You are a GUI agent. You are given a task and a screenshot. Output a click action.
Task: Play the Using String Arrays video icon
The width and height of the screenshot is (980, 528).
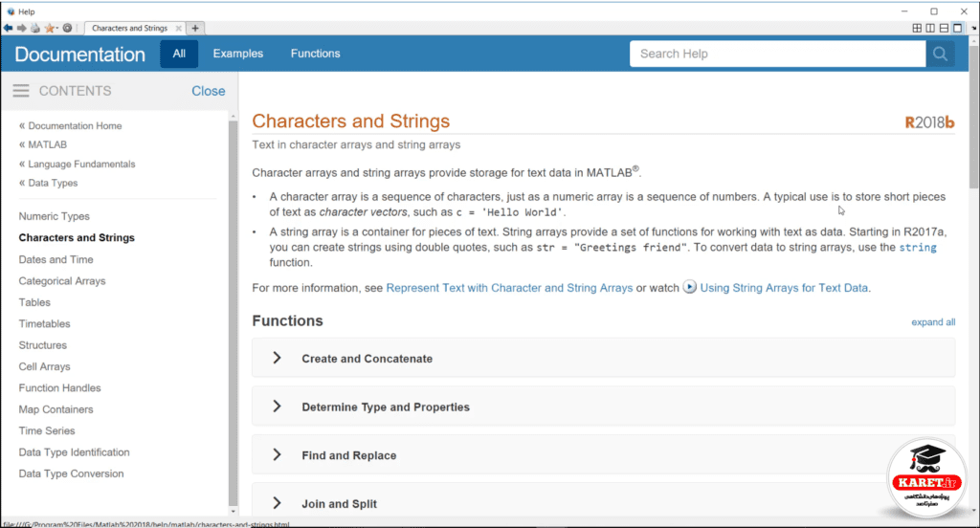point(689,287)
